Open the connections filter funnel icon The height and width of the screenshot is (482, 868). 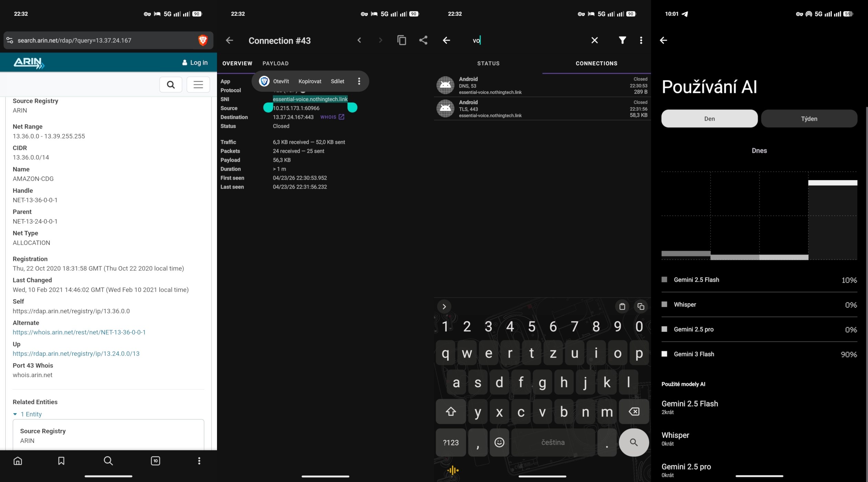pos(622,40)
